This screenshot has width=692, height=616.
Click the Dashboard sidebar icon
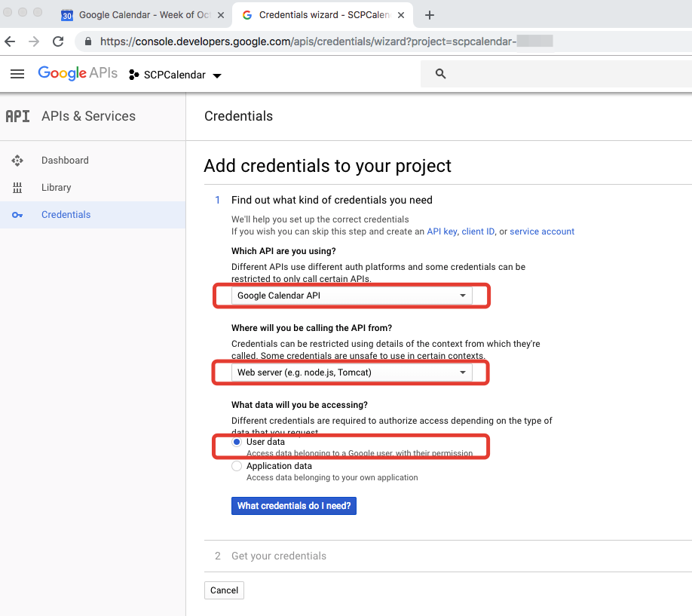[x=17, y=161]
